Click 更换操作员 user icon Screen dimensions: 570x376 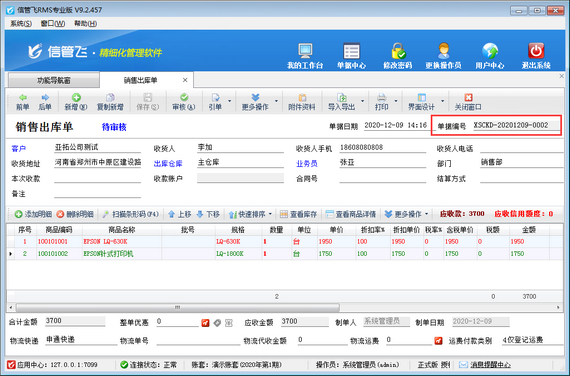(x=443, y=51)
